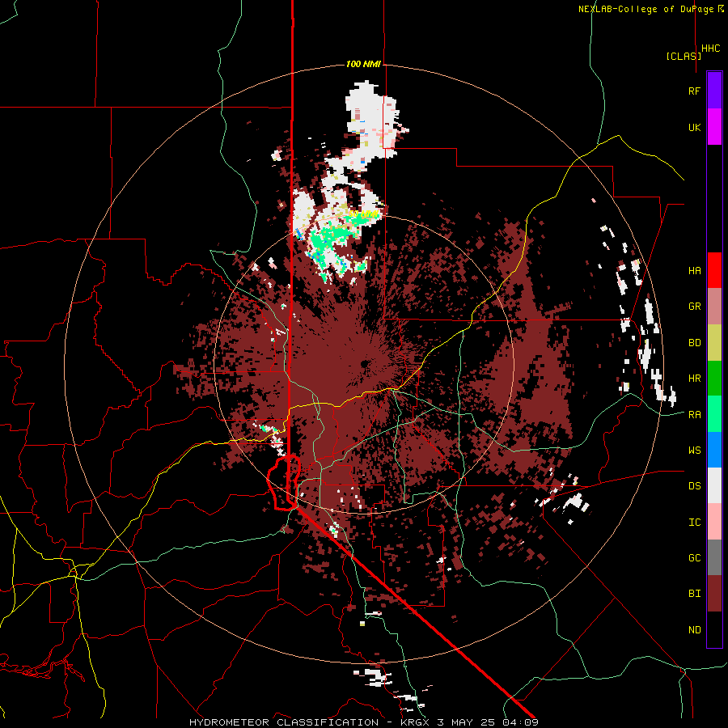Click the ND legend label
Screen dimensions: 728x728
click(694, 629)
